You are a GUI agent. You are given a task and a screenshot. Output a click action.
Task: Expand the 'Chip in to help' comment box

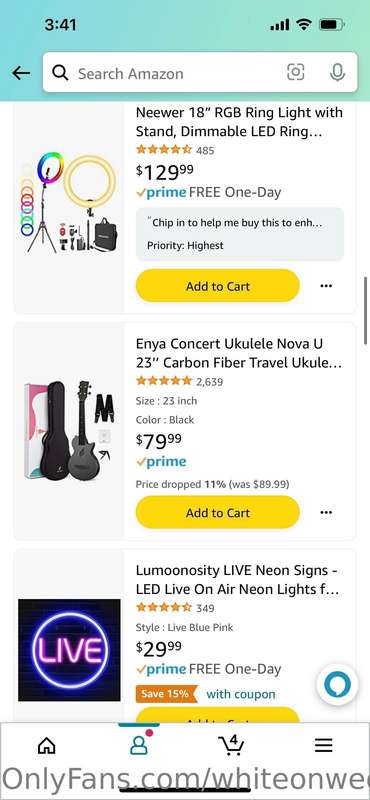click(x=240, y=234)
